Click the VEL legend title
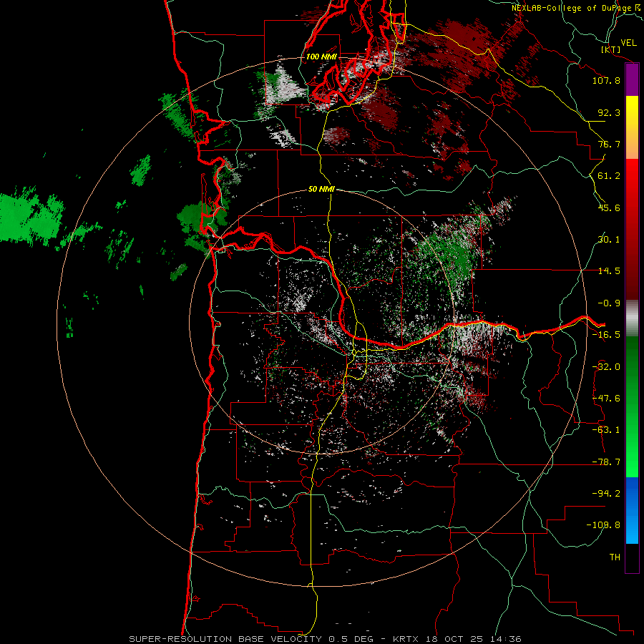This screenshot has height=644, width=644. 628,43
